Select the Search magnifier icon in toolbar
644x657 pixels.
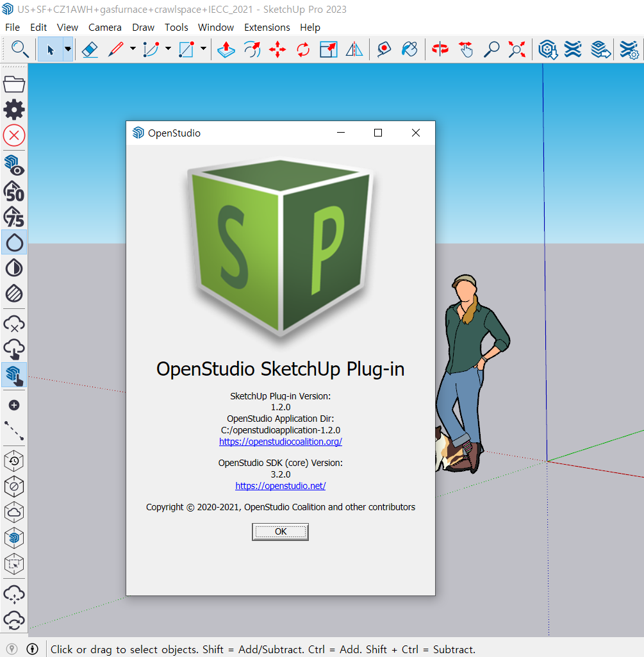pos(19,49)
